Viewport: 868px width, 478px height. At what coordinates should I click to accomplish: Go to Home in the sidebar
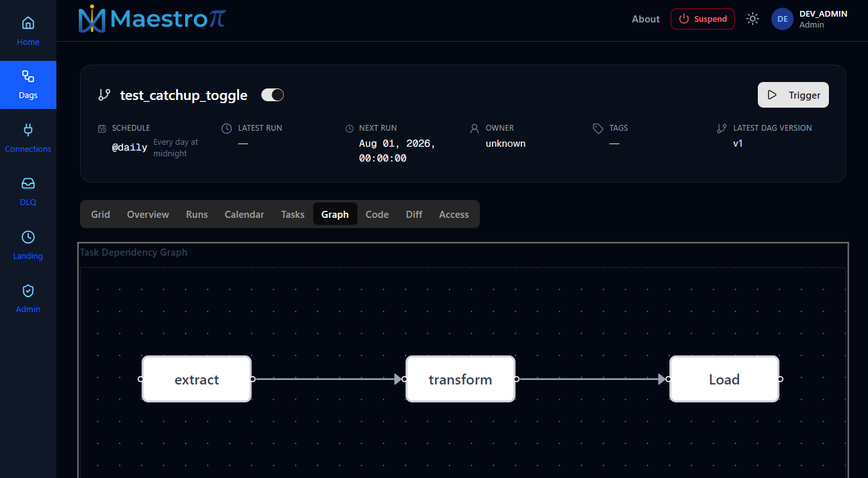coord(28,32)
